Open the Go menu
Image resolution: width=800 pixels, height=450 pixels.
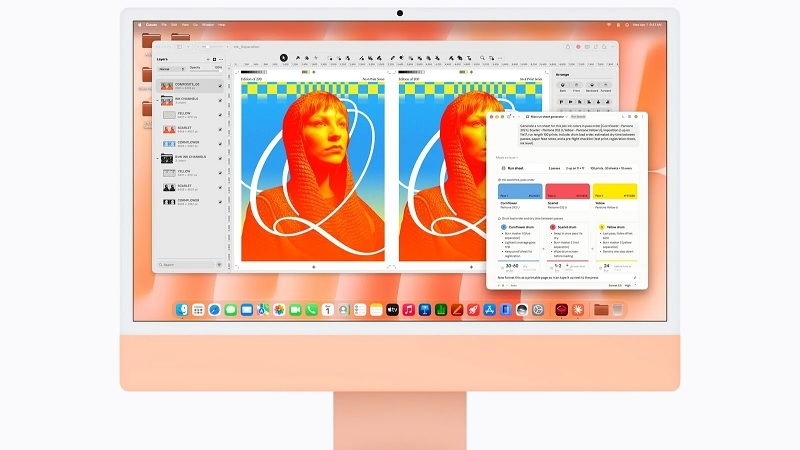[195, 25]
